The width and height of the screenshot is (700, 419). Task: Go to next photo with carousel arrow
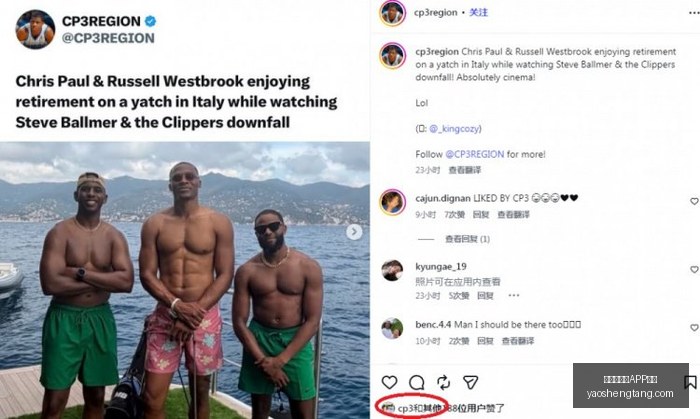pos(354,232)
